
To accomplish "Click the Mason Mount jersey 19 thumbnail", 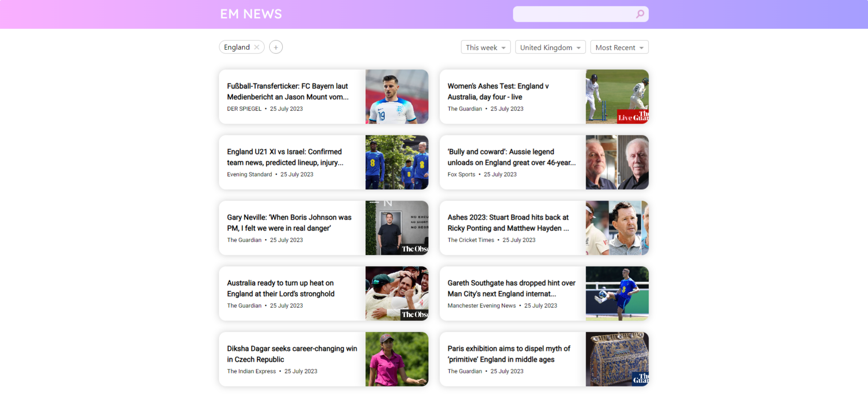I will pos(397,97).
